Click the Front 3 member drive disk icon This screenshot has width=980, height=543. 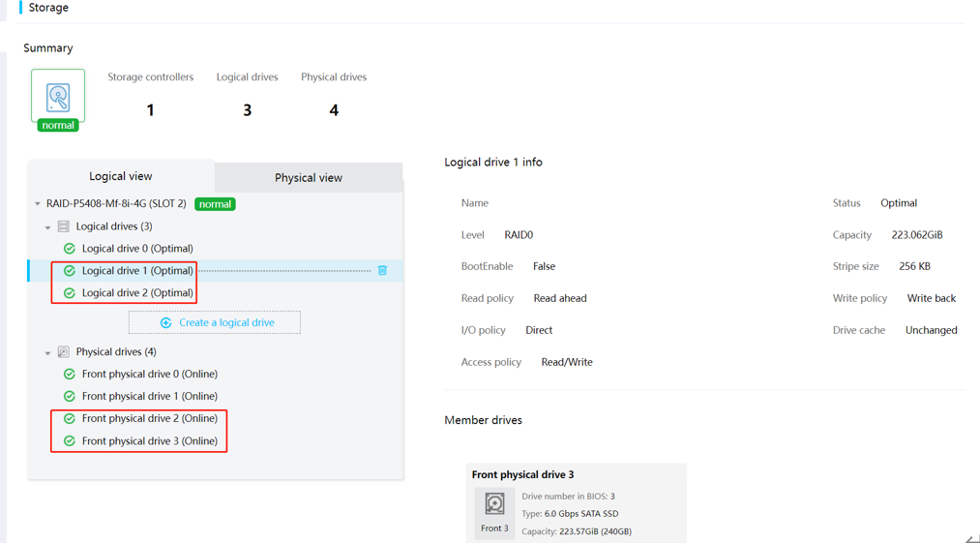pyautogui.click(x=494, y=504)
